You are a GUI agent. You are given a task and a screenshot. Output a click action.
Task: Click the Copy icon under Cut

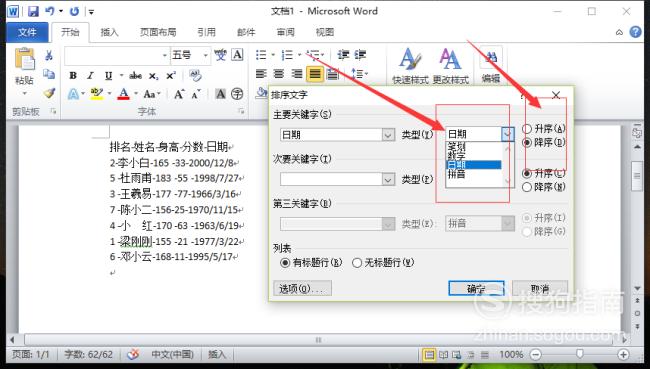pos(49,74)
